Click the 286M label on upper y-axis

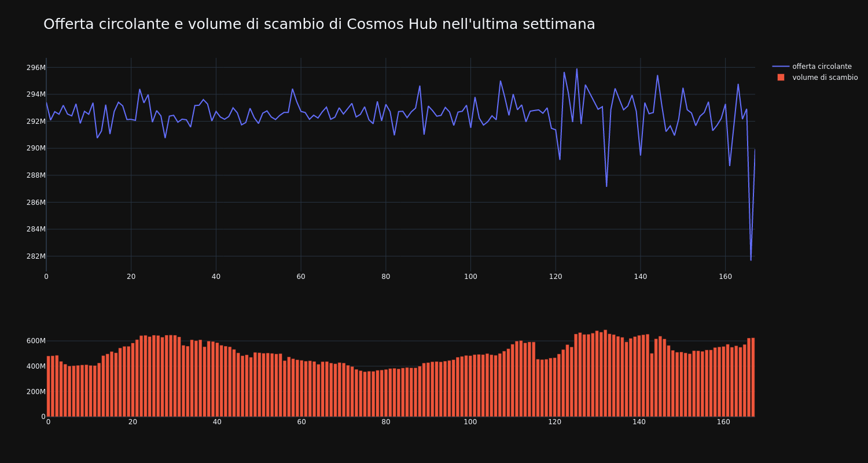(x=36, y=203)
